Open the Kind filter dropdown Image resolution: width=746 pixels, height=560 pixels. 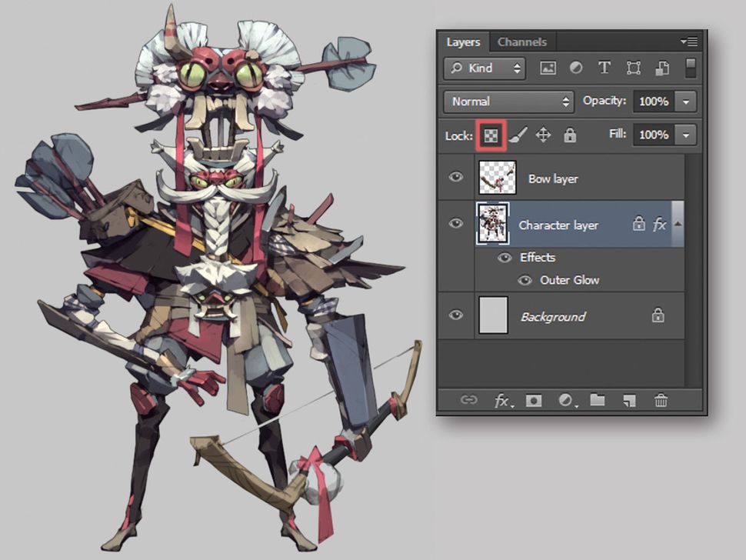[x=483, y=68]
